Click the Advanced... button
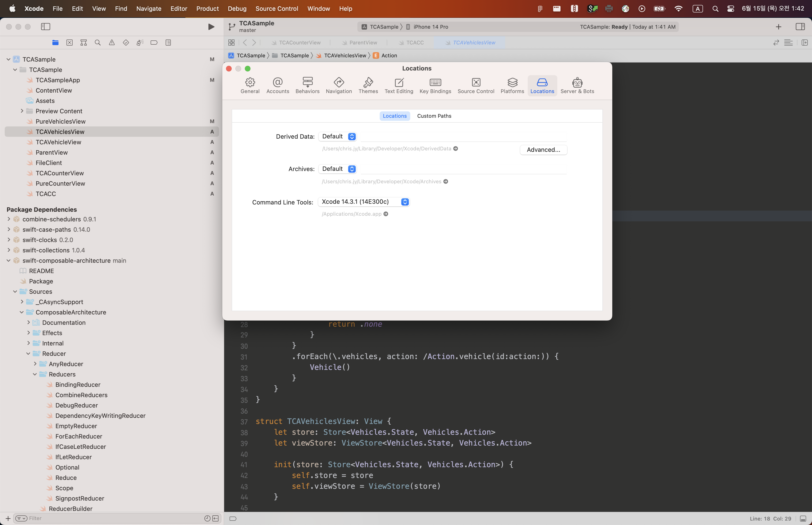The image size is (812, 525). (543, 150)
